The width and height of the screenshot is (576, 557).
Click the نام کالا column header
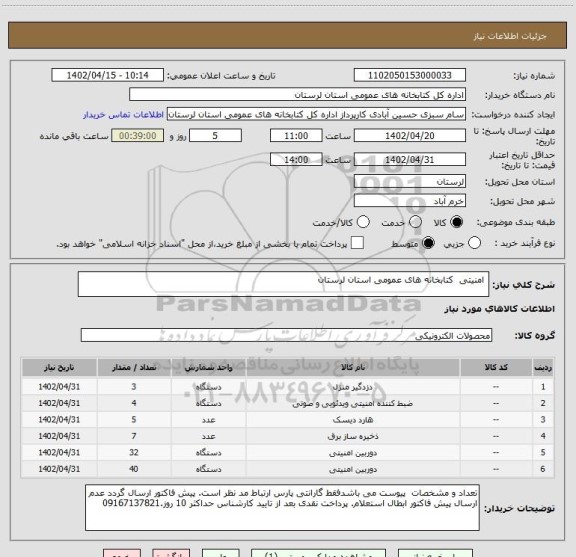coord(353,367)
